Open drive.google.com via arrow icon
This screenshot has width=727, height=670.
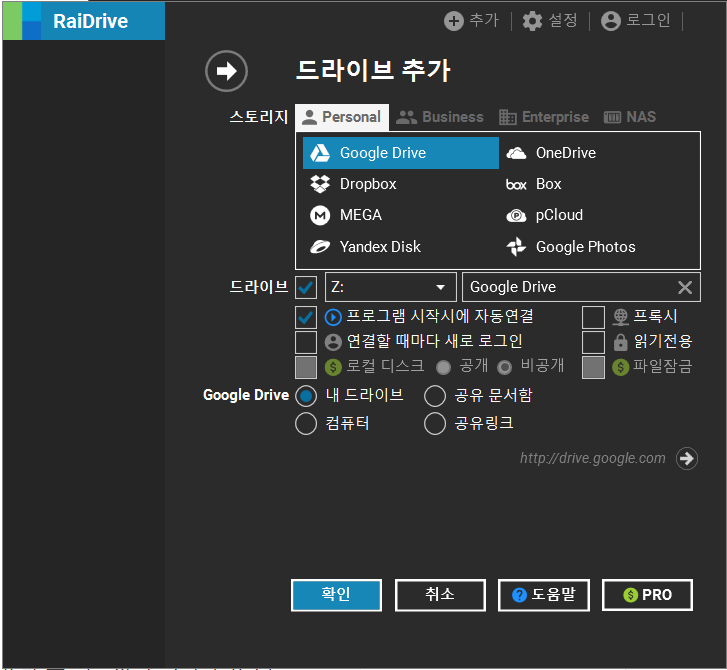point(687,459)
